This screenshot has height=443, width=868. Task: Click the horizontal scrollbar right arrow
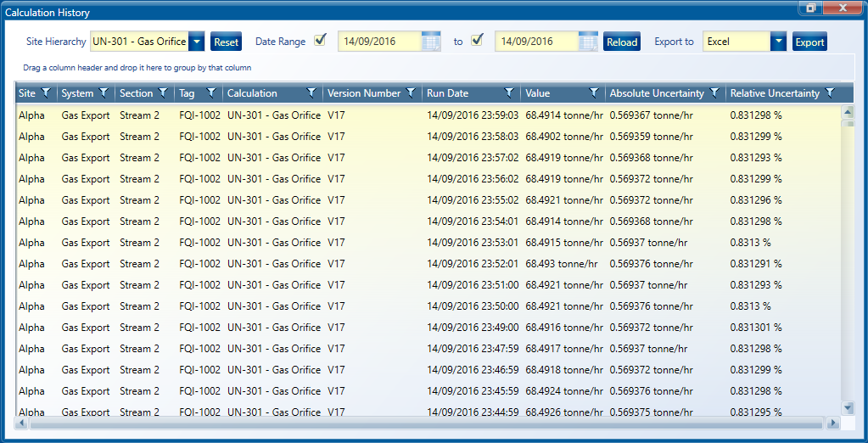tap(833, 423)
